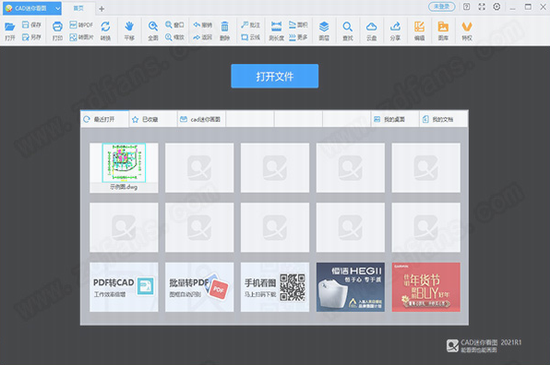The width and height of the screenshot is (550, 365).
Task: Select the 批注 annotation tool
Action: point(250,25)
